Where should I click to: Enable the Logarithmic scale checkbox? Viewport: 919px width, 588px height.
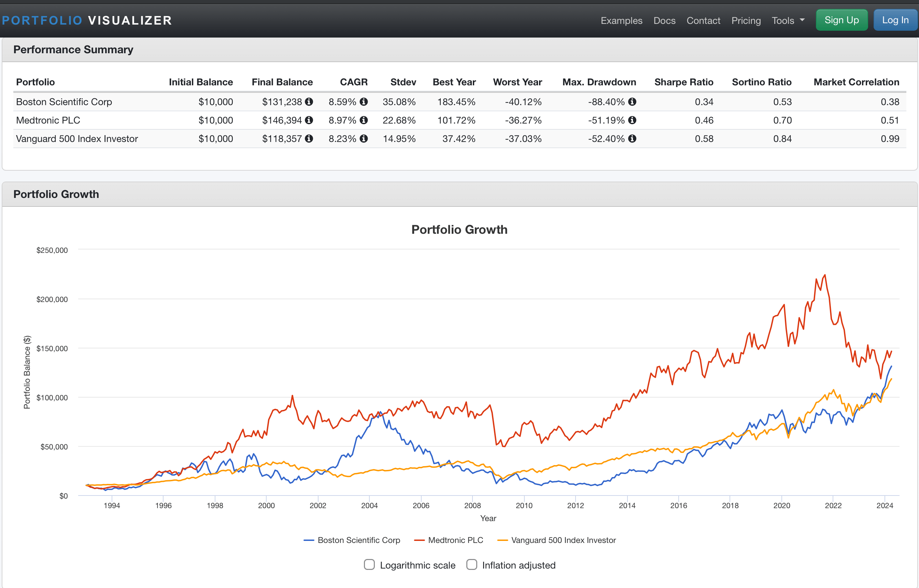tap(369, 564)
